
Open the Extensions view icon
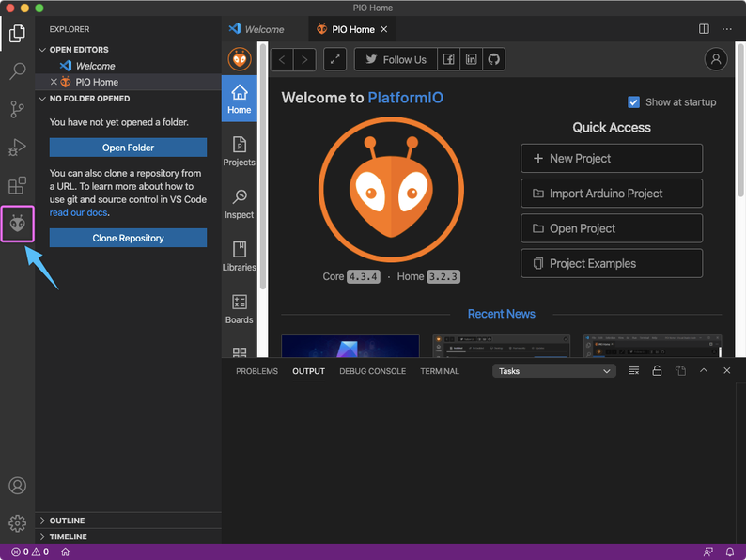[17, 186]
